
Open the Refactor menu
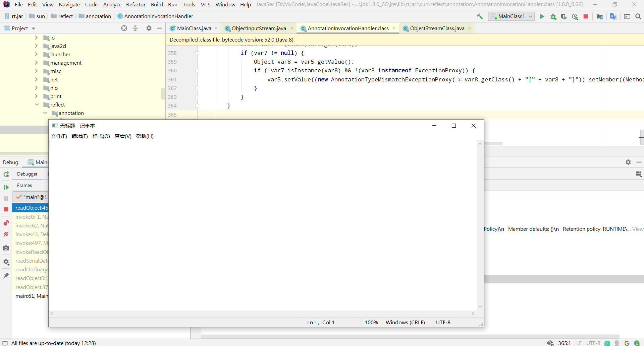coord(136,5)
